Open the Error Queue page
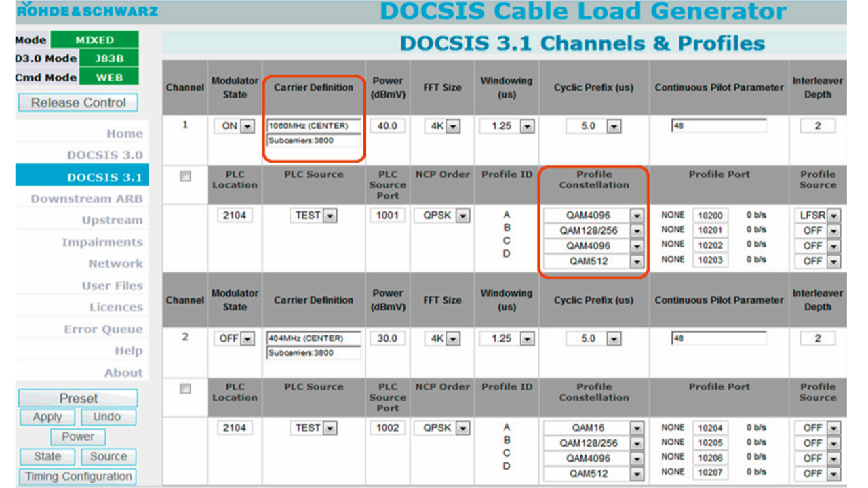The image size is (868, 488). (x=104, y=329)
